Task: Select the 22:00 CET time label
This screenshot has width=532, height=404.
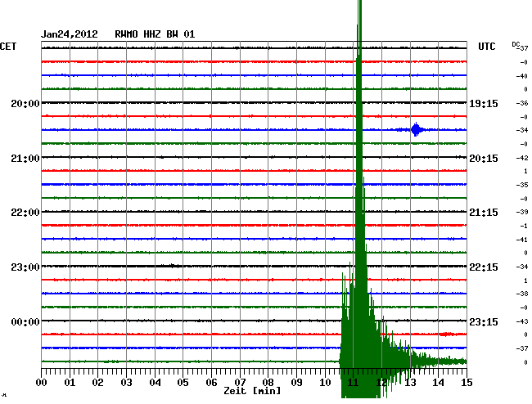Action: coord(25,213)
